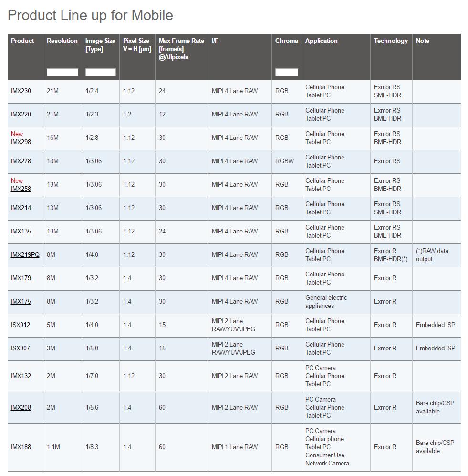The image size is (468, 476).
Task: Go to the IMX175 product link
Action: coord(21,302)
